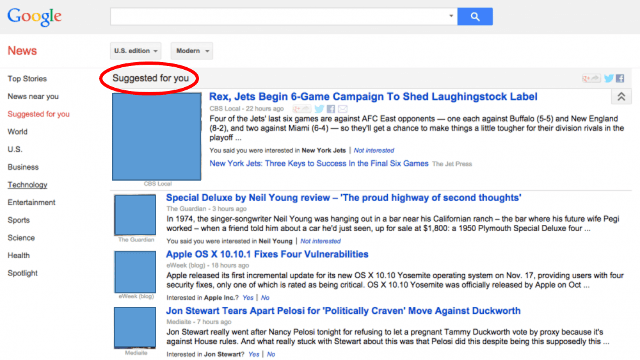Open the World section
The image size is (640, 360).
[18, 131]
